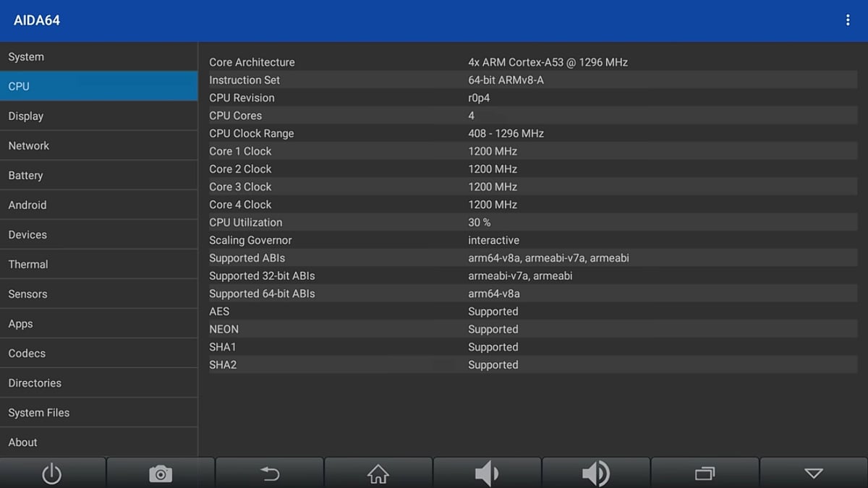Raise volume with the volume up icon
The width and height of the screenshot is (868, 488).
coord(595,474)
